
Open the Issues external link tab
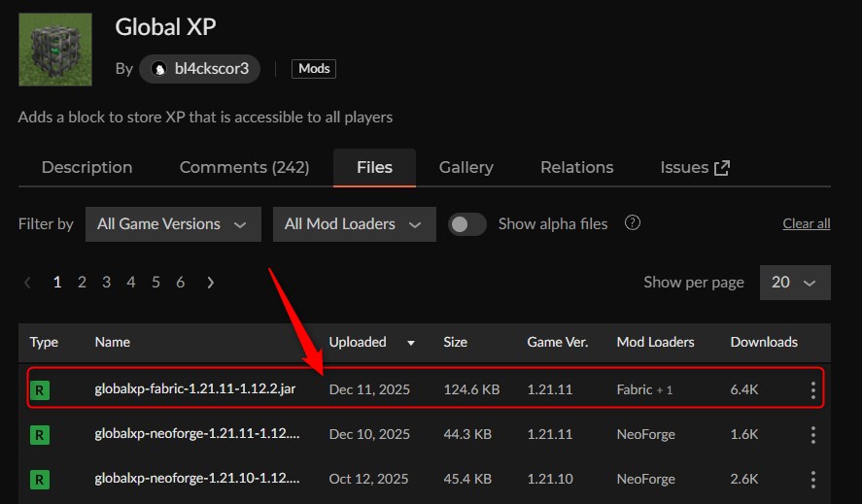[695, 168]
